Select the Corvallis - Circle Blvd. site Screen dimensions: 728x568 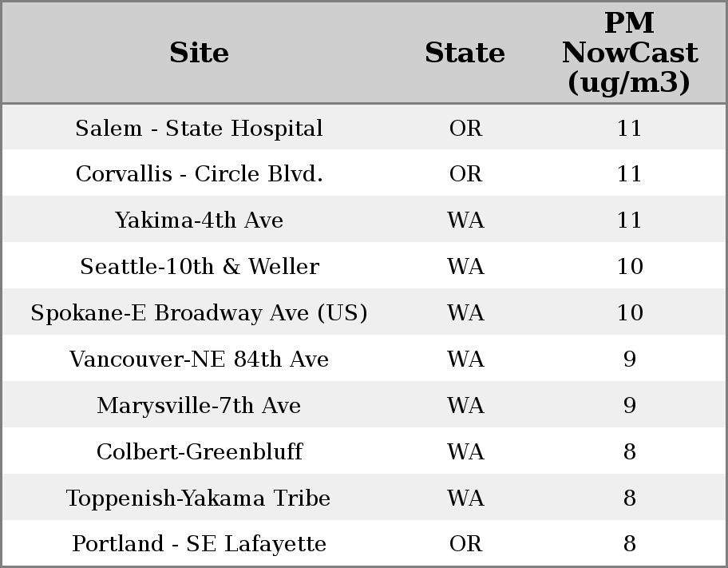(x=199, y=174)
